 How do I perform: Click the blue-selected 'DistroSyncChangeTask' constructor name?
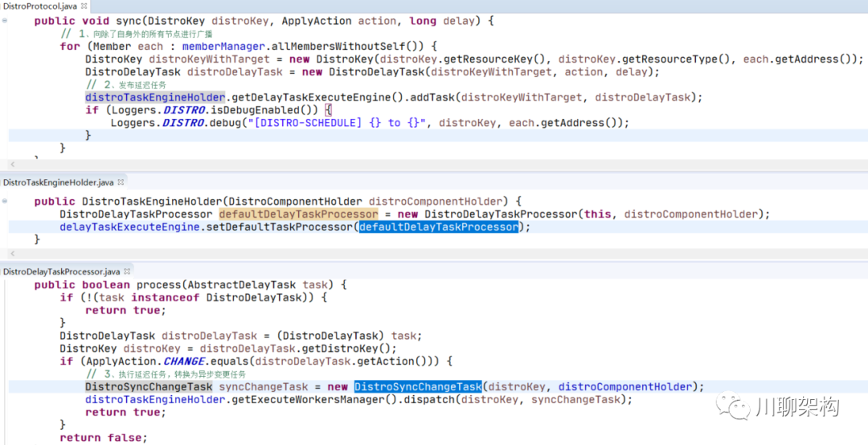(418, 387)
